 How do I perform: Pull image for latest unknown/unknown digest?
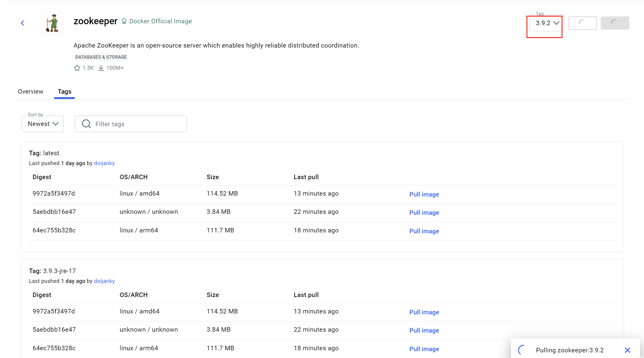(424, 213)
